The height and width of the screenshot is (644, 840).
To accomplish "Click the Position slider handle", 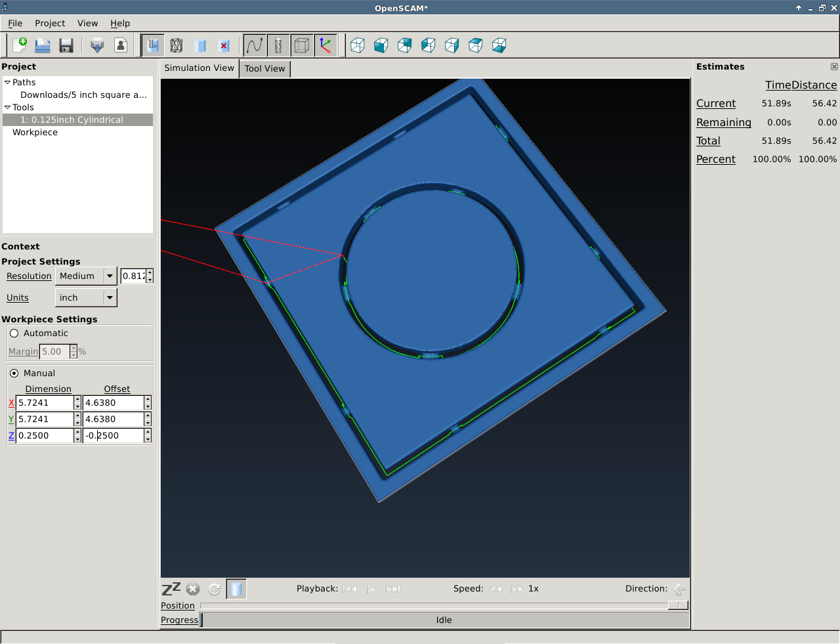I will 678,605.
